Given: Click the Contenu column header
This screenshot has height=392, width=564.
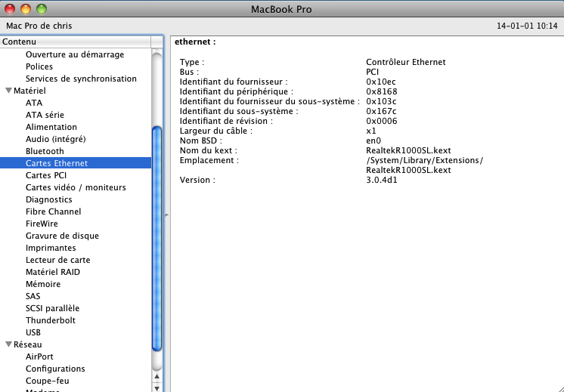Looking at the screenshot, I should tap(76, 42).
